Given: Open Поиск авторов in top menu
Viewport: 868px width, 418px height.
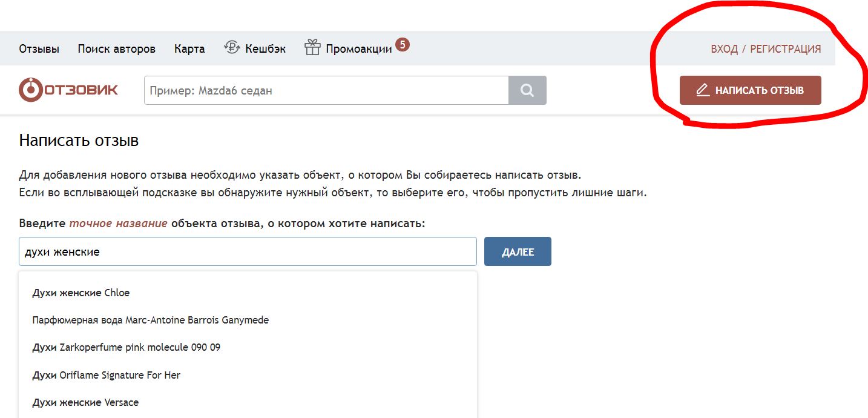Looking at the screenshot, I should pos(117,49).
